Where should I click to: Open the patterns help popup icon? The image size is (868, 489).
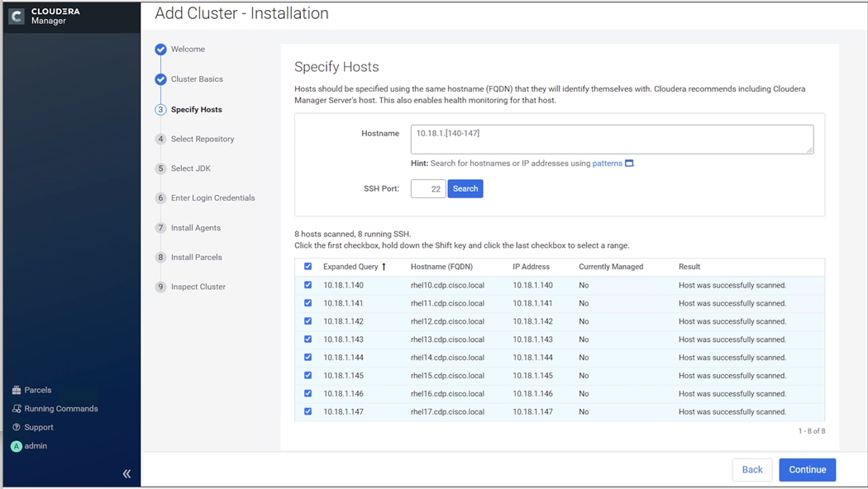click(x=629, y=164)
